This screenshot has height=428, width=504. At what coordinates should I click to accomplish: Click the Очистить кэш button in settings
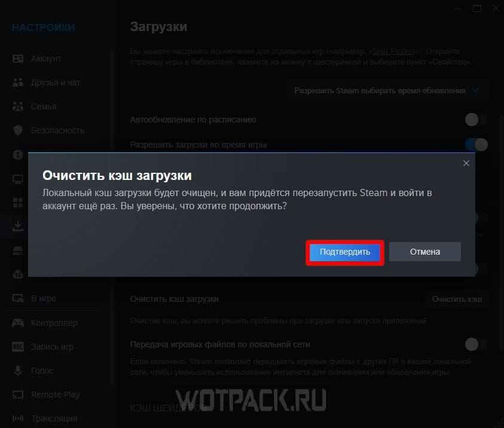pos(456,299)
